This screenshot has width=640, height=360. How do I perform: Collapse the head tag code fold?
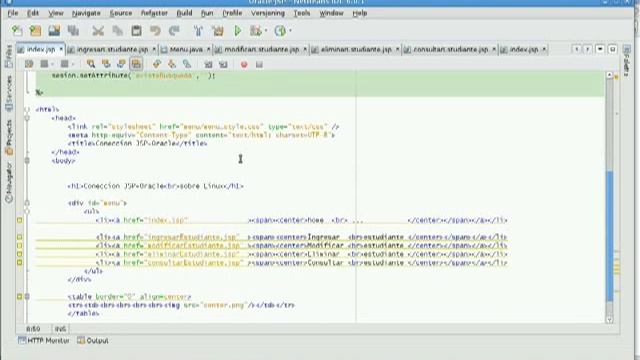(x=27, y=118)
